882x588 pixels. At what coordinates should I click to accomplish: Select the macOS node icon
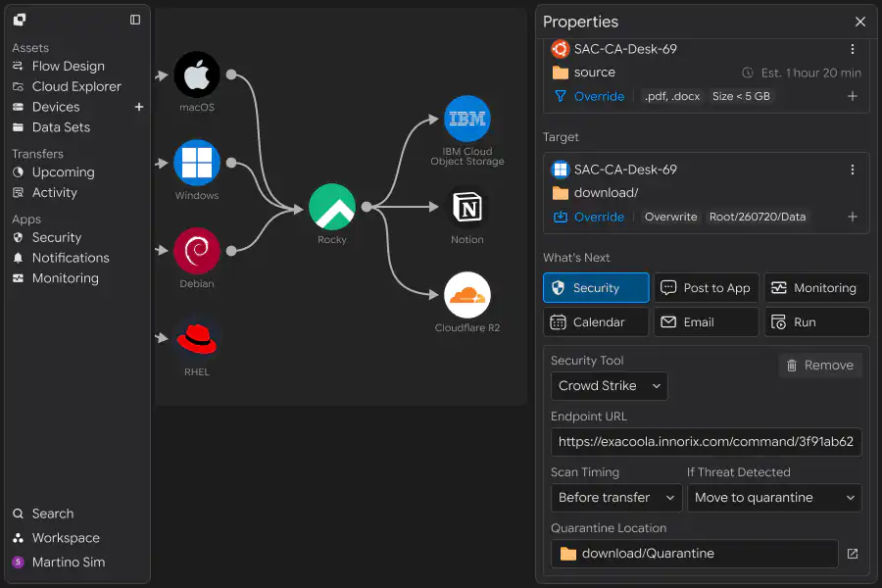197,74
